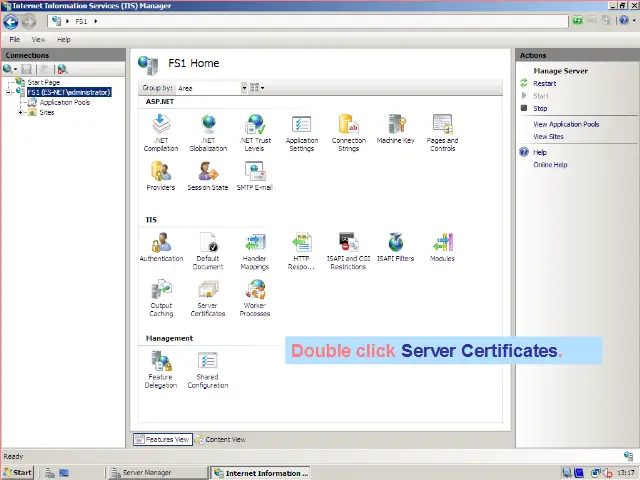Select the Session State icon

pyautogui.click(x=208, y=176)
